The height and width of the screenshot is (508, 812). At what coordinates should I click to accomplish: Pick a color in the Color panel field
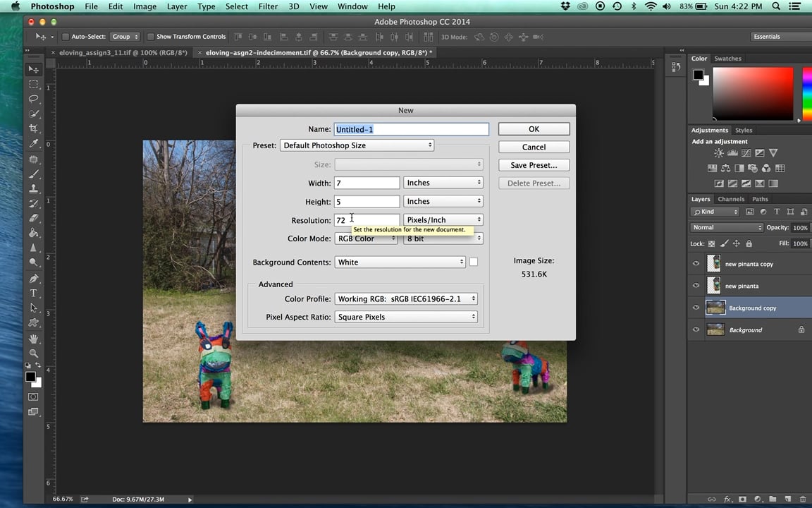[753, 94]
